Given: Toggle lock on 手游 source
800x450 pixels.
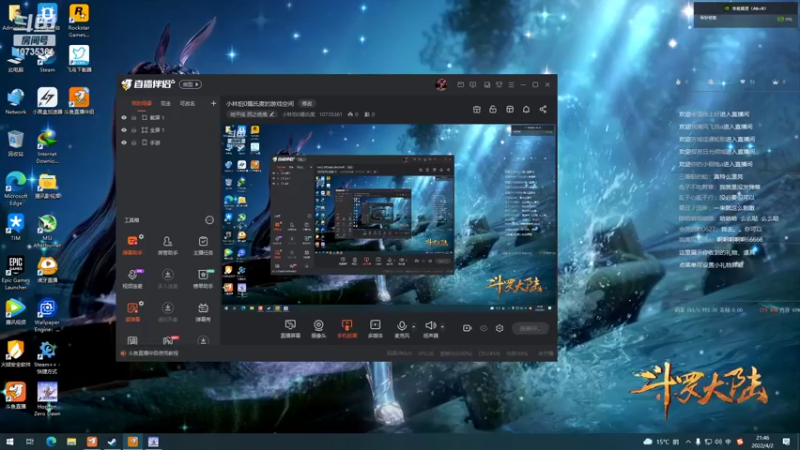Looking at the screenshot, I should click(134, 143).
